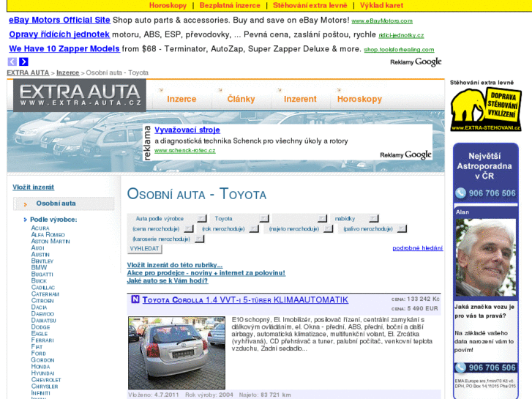
Task: Click Inzerce in the breadcrumb
Action: pyautogui.click(x=67, y=72)
